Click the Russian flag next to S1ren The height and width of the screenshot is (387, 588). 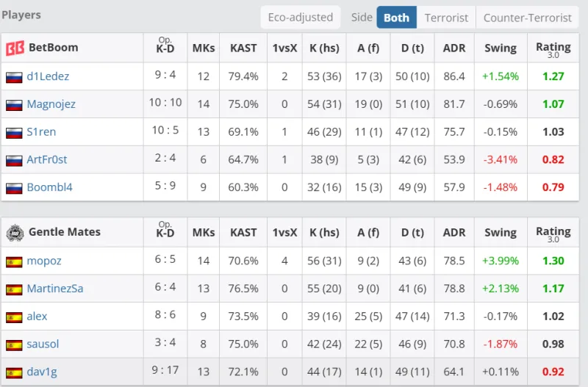click(x=14, y=133)
